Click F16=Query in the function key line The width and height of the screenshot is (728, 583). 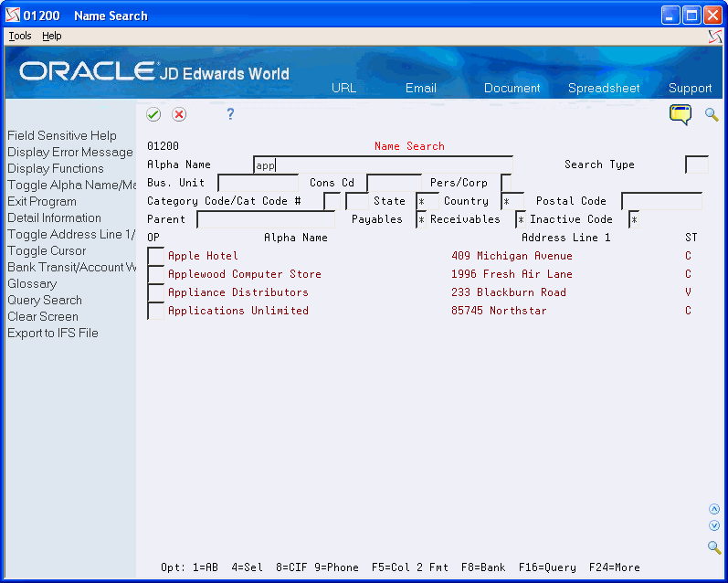pyautogui.click(x=547, y=567)
